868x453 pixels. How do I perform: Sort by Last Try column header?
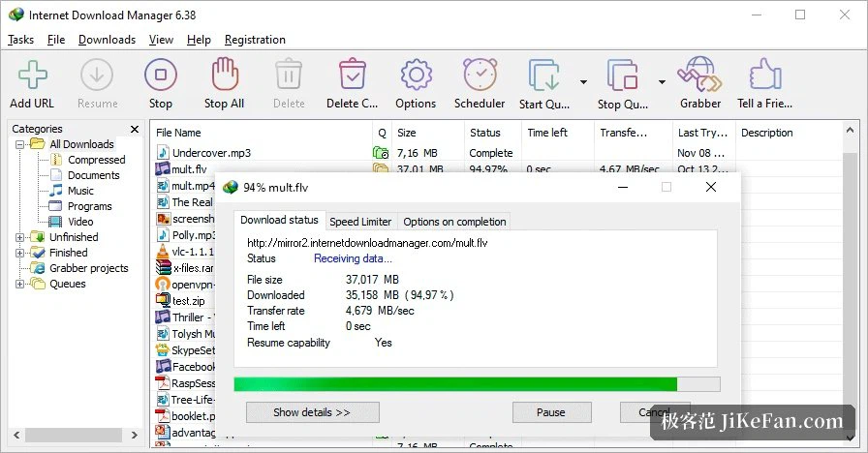point(703,133)
